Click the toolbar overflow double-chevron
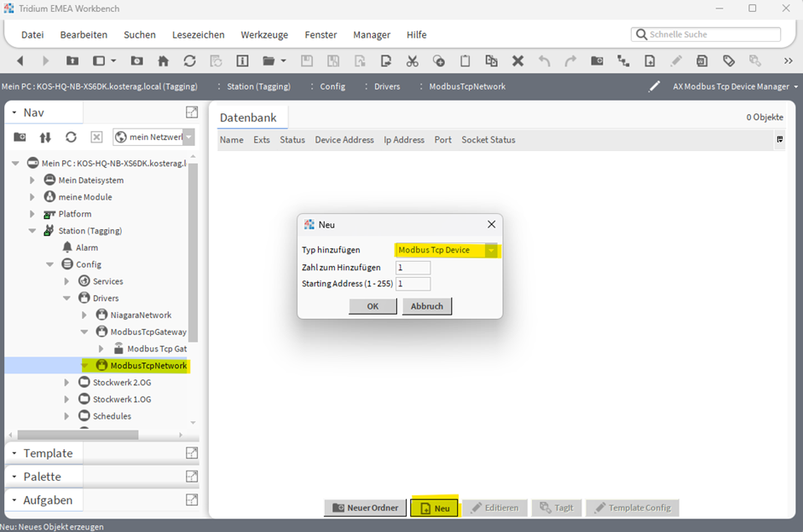This screenshot has width=803, height=532. [789, 61]
